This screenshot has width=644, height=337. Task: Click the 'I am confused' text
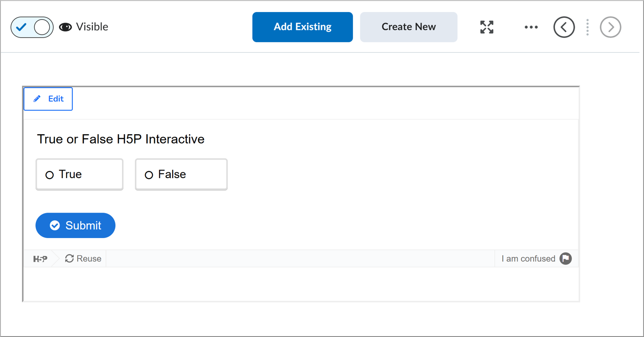click(528, 259)
